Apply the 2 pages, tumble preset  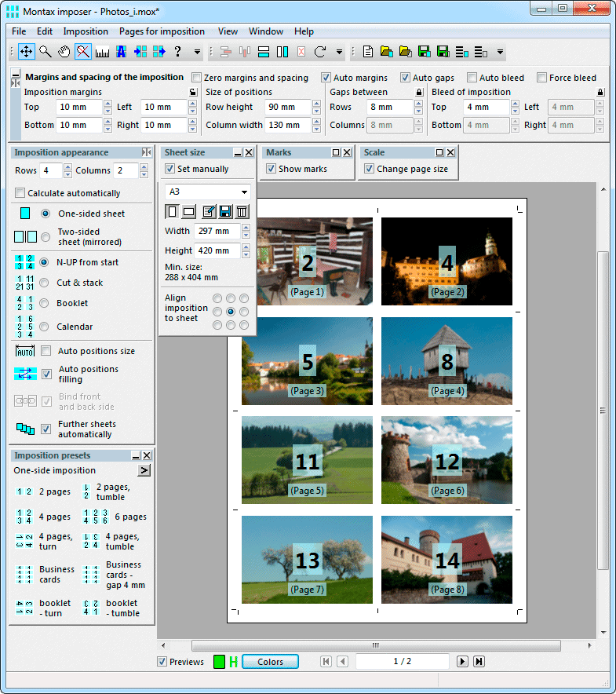click(x=106, y=491)
